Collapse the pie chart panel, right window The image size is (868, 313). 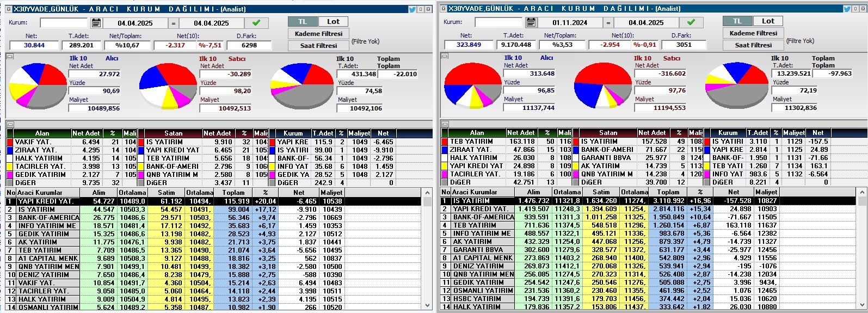(x=444, y=56)
